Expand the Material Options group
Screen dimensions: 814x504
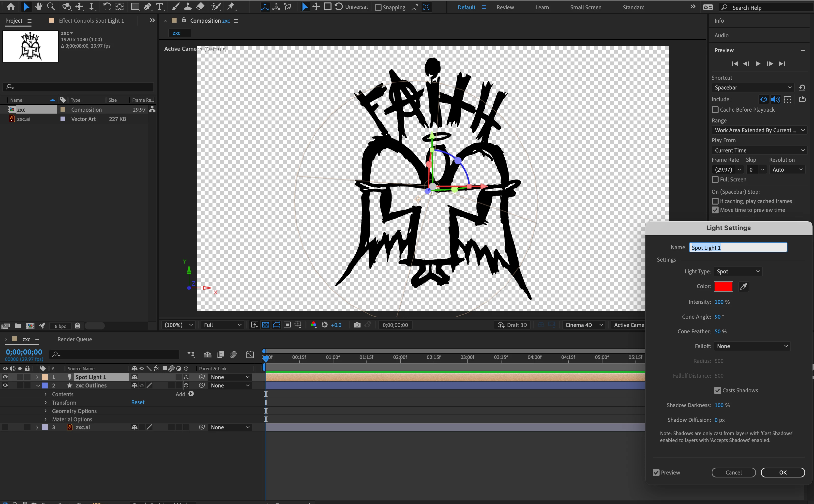[46, 419]
